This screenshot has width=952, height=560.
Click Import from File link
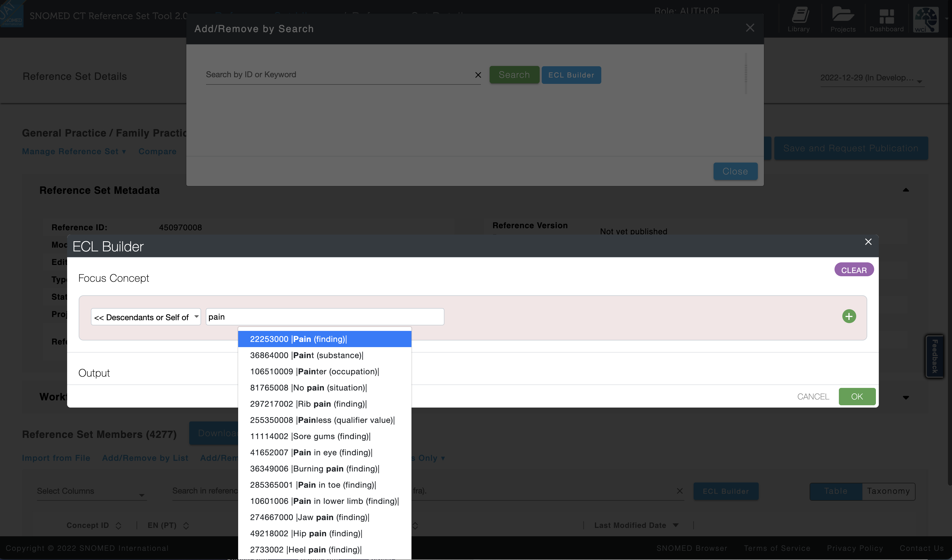click(56, 458)
